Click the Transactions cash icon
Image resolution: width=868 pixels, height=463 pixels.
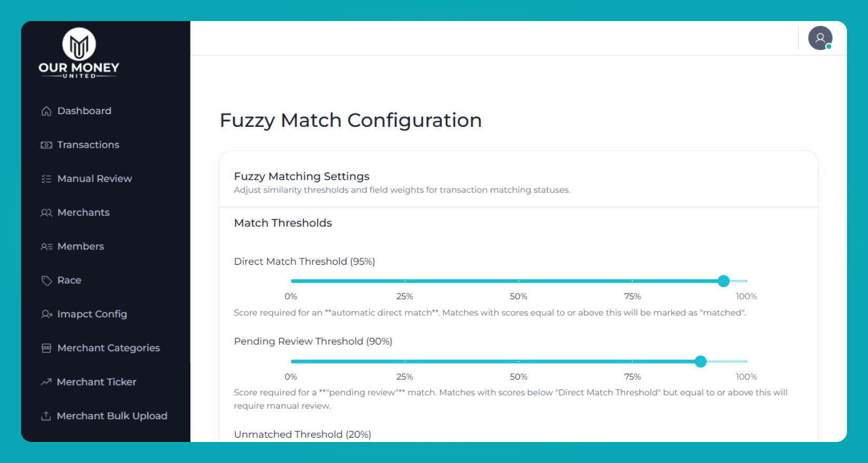[46, 145]
